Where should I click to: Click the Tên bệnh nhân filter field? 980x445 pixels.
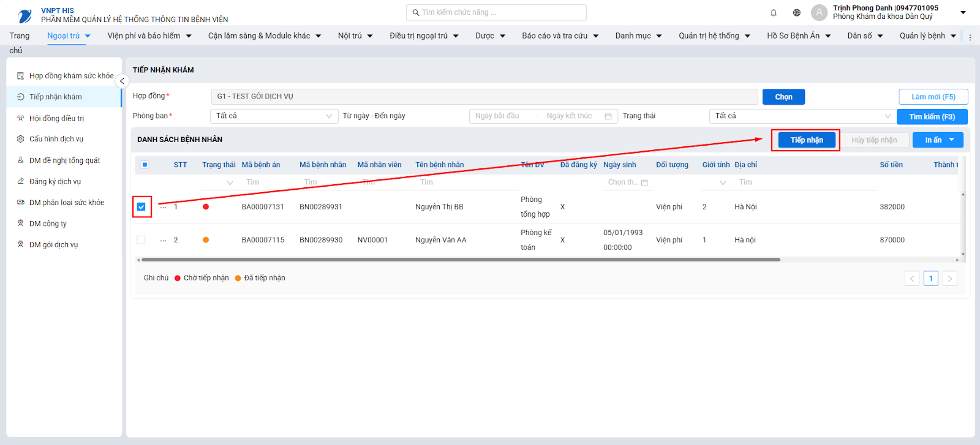(x=466, y=182)
